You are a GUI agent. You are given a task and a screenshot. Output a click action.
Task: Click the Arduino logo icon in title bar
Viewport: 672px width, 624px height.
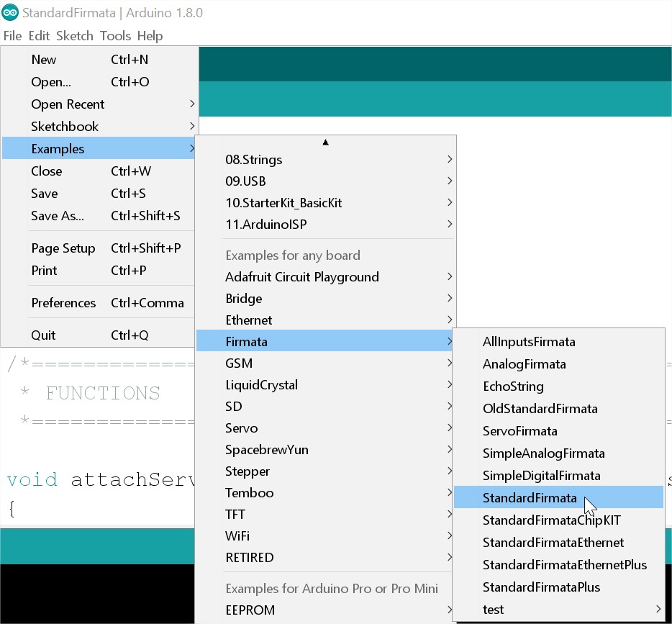[x=10, y=13]
